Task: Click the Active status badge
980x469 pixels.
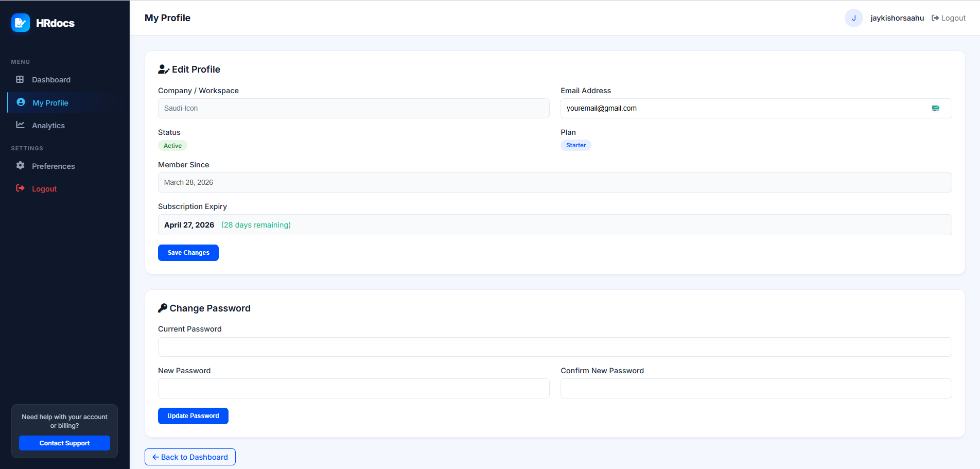Action: tap(172, 146)
